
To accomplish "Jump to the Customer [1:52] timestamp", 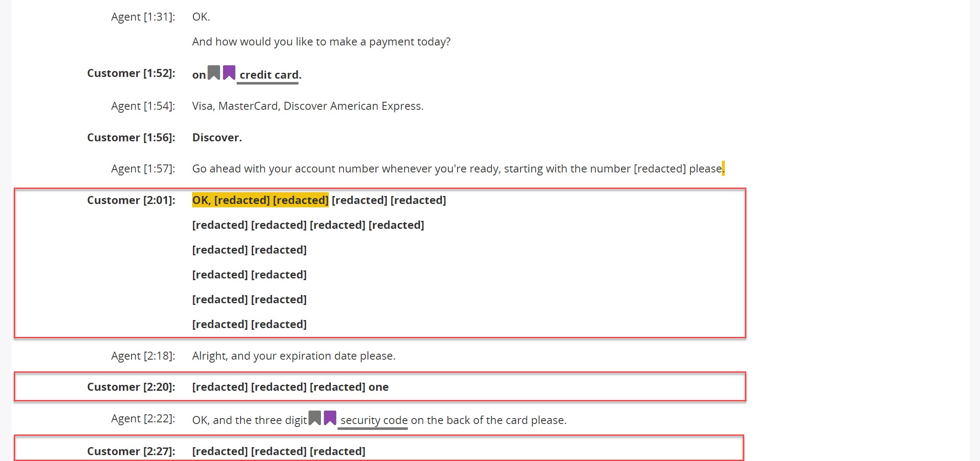I will [x=131, y=73].
